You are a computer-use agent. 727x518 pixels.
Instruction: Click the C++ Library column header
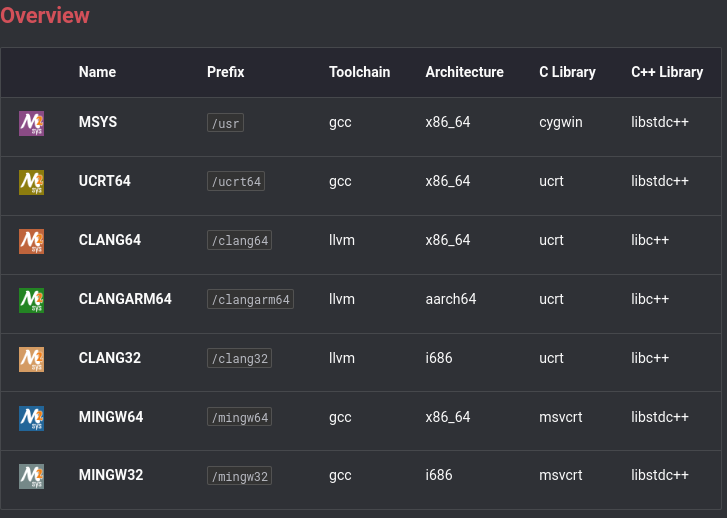coord(667,72)
